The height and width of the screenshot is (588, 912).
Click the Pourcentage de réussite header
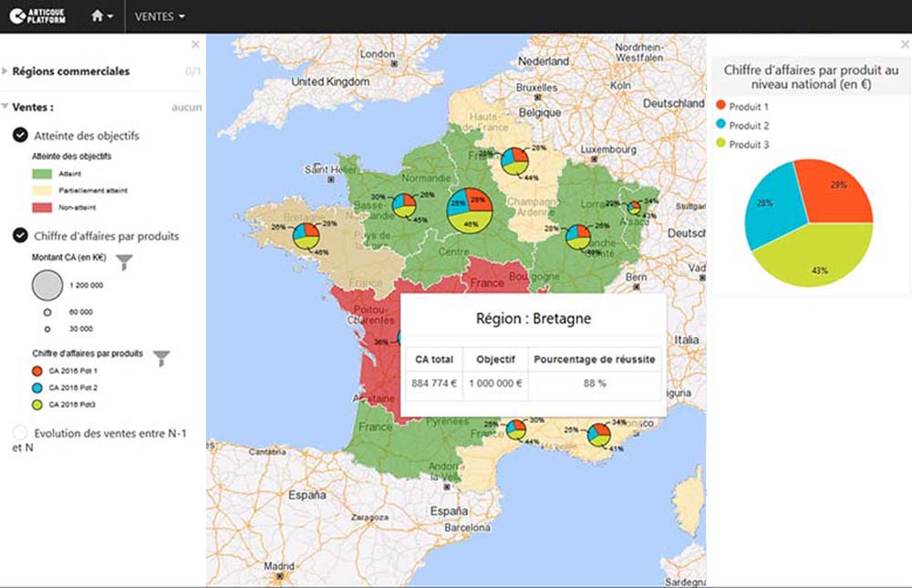[x=595, y=359]
